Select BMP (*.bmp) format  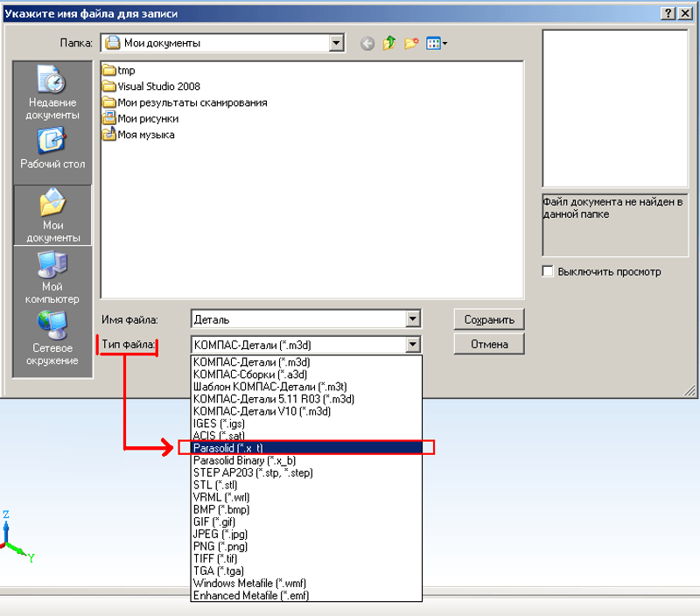click(x=306, y=509)
